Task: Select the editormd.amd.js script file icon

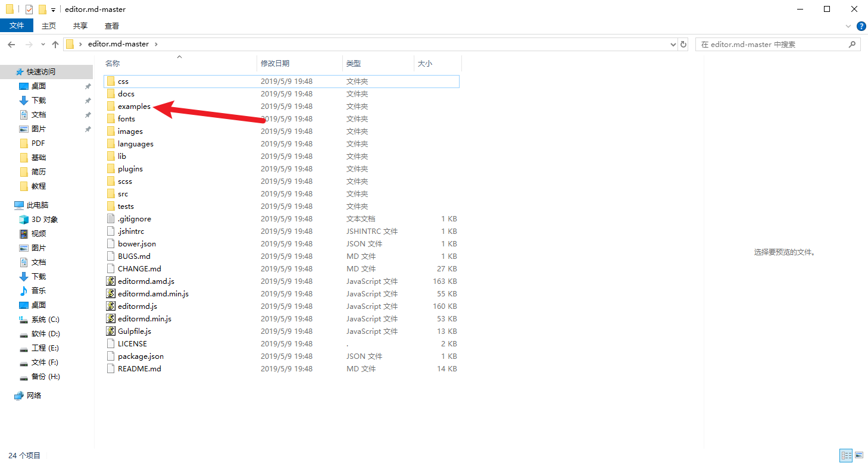Action: pos(111,281)
